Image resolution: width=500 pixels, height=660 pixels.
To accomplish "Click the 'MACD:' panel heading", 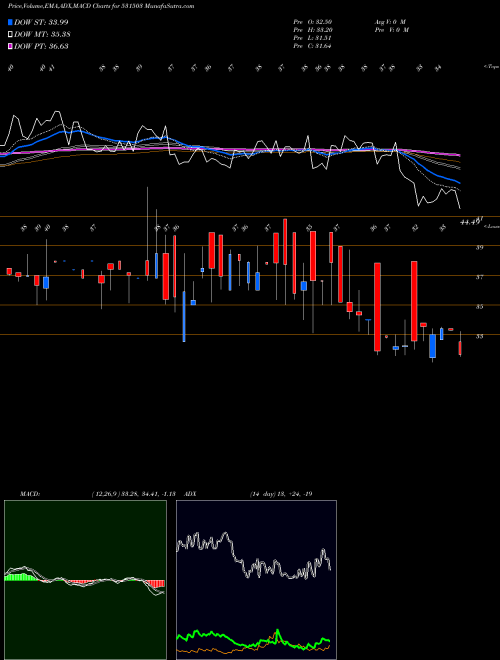I will click(30, 494).
